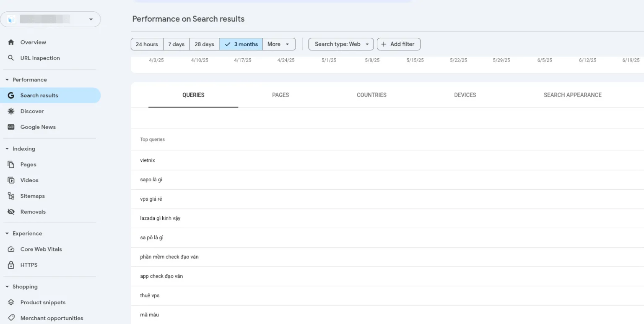The width and height of the screenshot is (644, 324).
Task: Click the 'vps giá rẻ' query row
Action: (x=151, y=199)
